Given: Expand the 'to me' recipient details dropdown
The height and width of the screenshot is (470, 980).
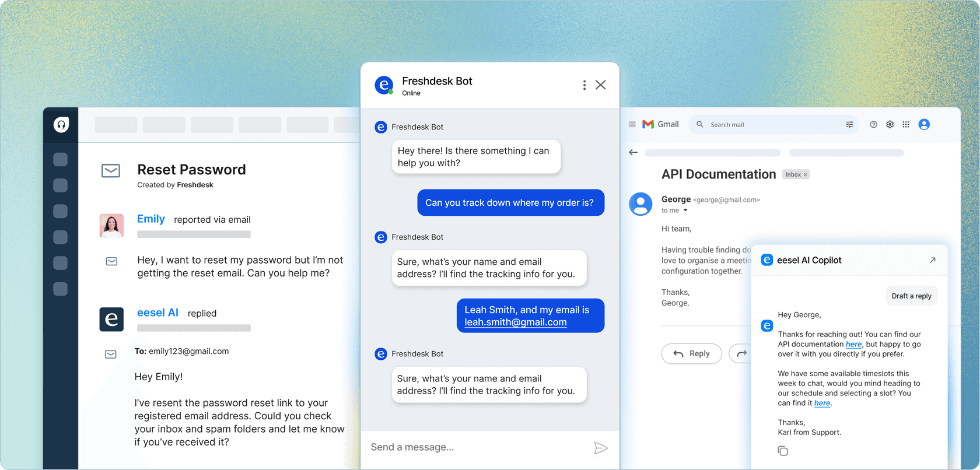Looking at the screenshot, I should pos(685,211).
